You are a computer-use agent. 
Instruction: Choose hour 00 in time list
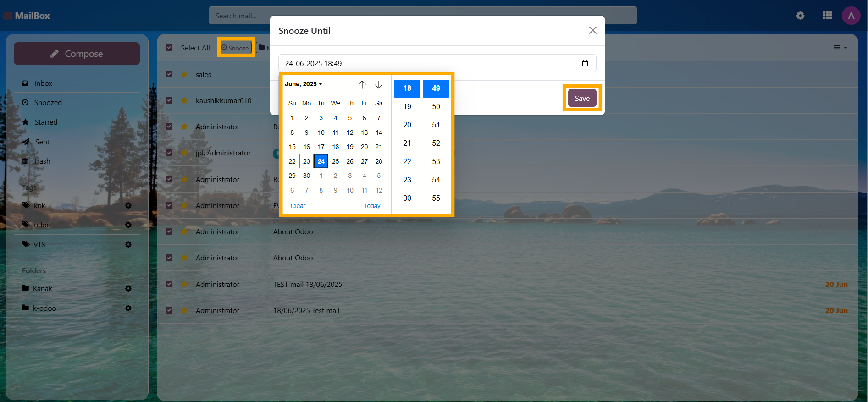click(407, 198)
